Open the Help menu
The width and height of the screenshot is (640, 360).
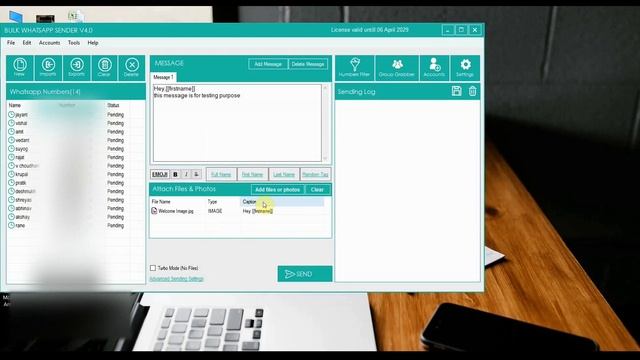coord(93,42)
